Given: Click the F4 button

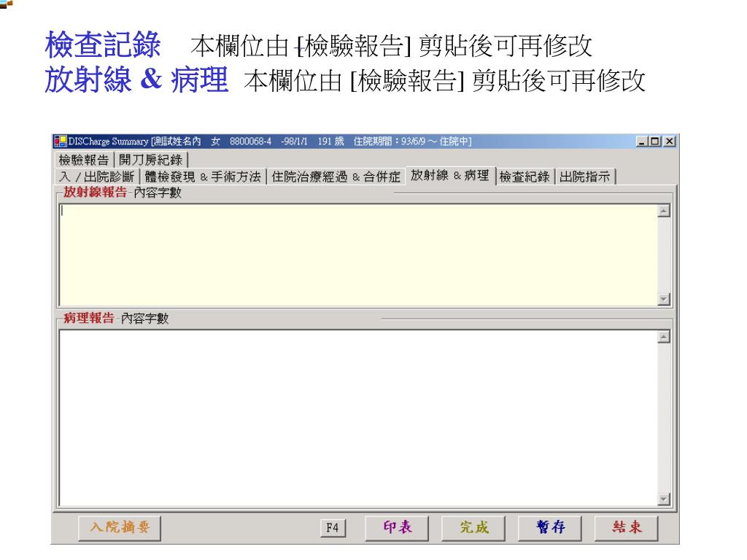Looking at the screenshot, I should pyautogui.click(x=333, y=528).
